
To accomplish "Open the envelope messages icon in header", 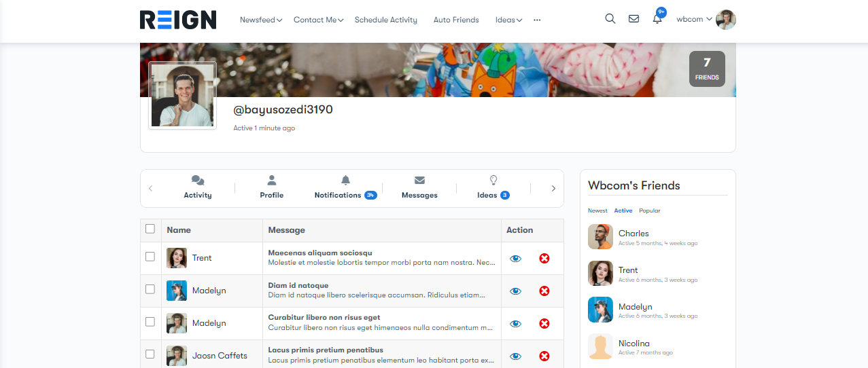I will pos(633,19).
